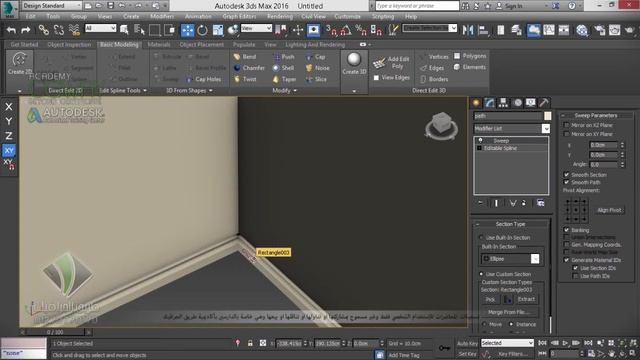Viewport: 640px width, 360px height.
Task: Open reference coordinate View dropdown
Action: point(256,28)
